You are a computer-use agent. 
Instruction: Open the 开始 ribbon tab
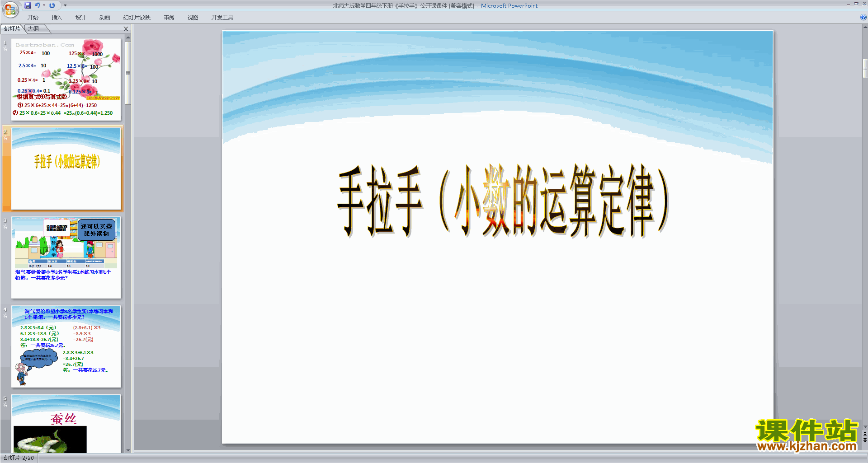click(33, 18)
